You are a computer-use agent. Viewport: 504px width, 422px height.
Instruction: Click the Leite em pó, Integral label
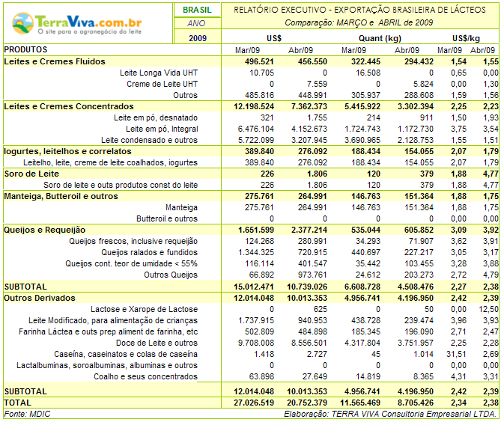(162, 129)
